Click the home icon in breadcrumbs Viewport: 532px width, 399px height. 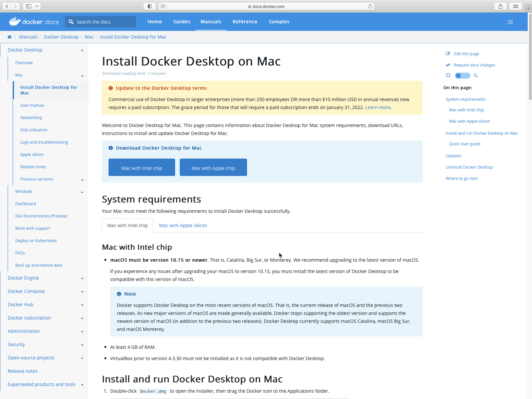(x=9, y=37)
